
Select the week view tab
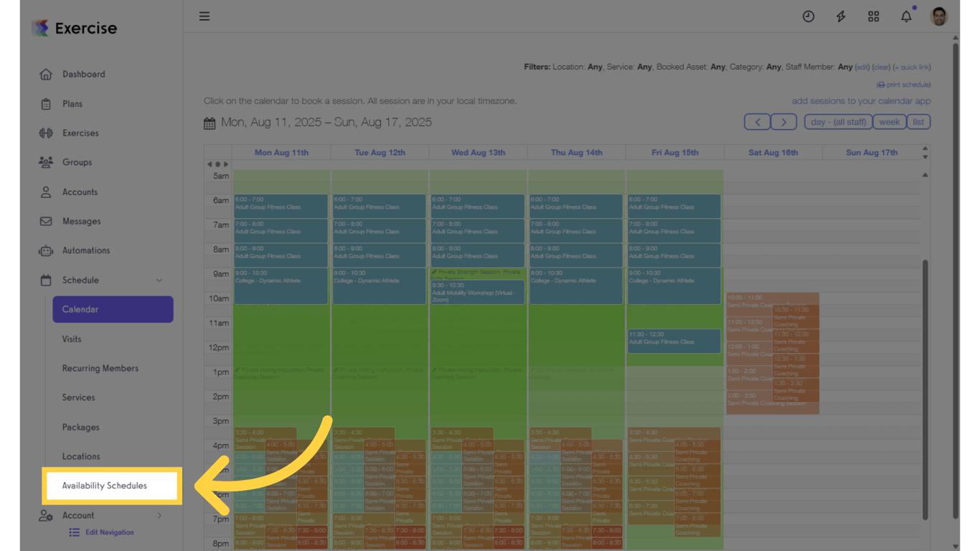pos(889,121)
